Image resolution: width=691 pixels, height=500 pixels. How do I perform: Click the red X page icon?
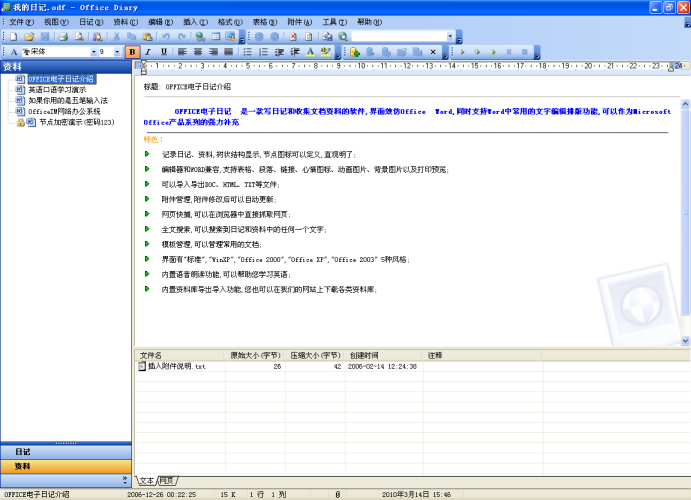tap(293, 37)
